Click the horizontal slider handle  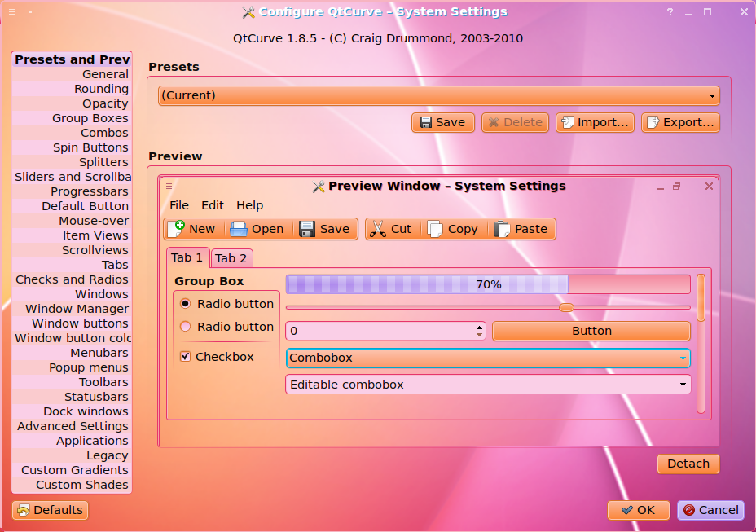pyautogui.click(x=566, y=307)
